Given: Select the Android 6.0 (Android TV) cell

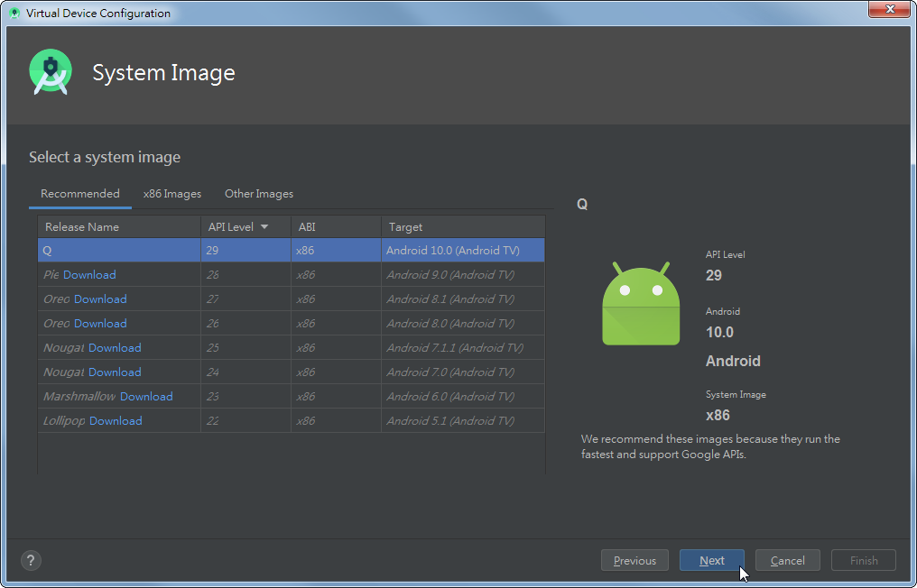Looking at the screenshot, I should 463,397.
